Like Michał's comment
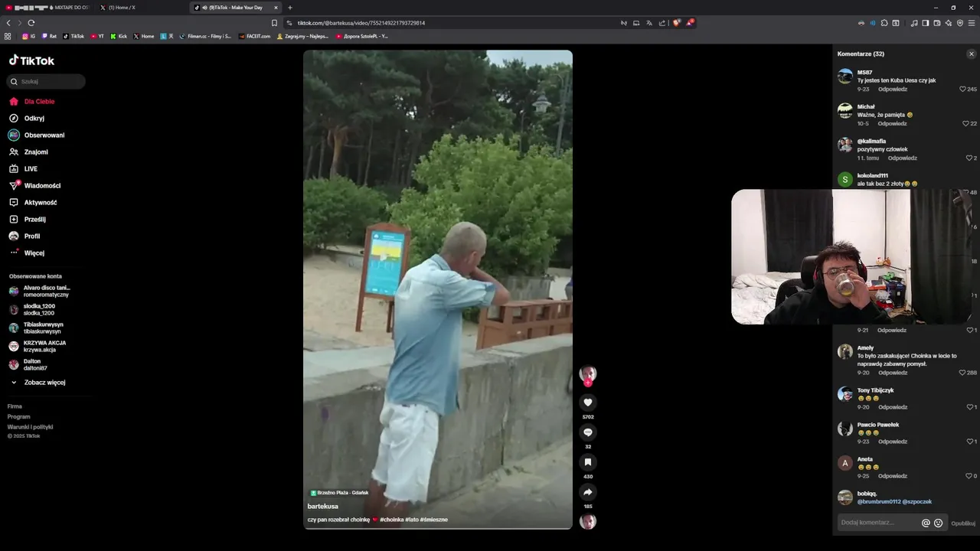 tap(966, 124)
